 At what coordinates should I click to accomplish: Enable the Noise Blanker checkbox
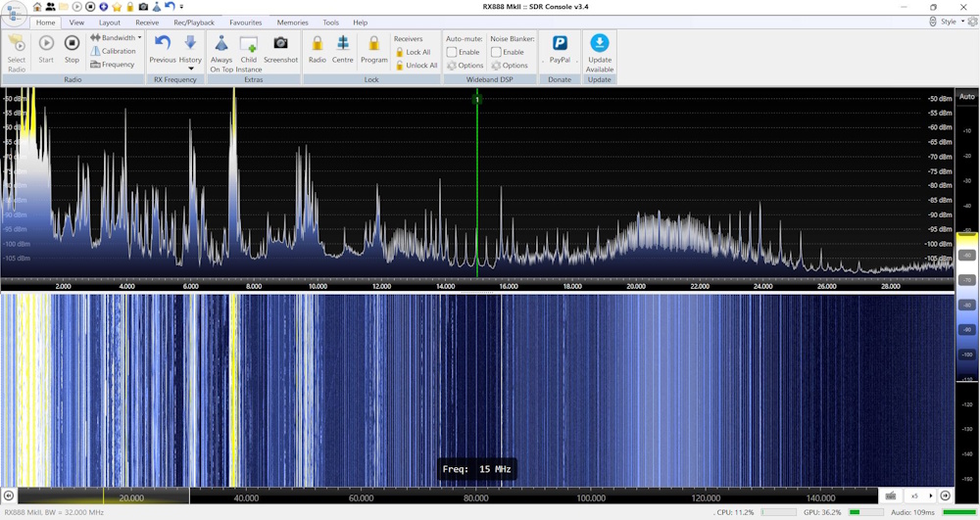(496, 52)
